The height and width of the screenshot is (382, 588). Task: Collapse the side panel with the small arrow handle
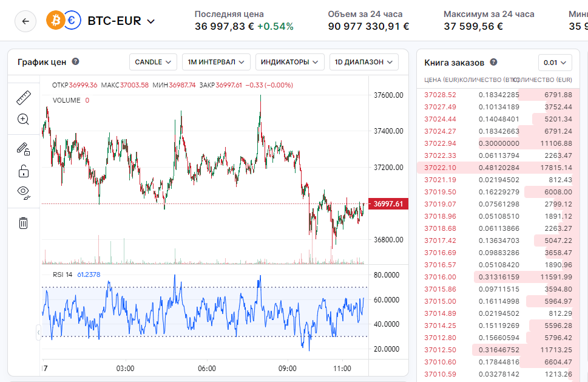tap(38, 332)
